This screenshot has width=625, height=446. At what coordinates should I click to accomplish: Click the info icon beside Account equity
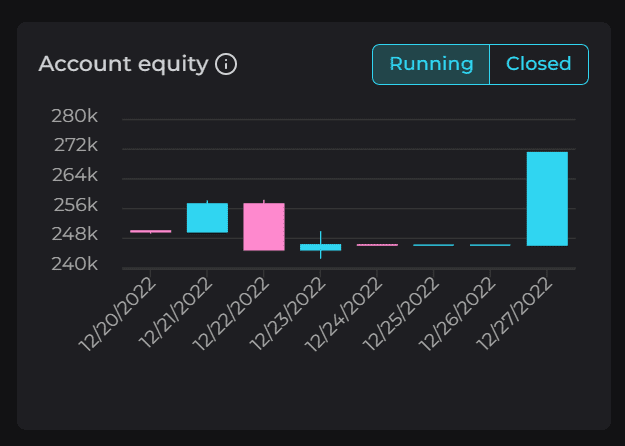(226, 64)
